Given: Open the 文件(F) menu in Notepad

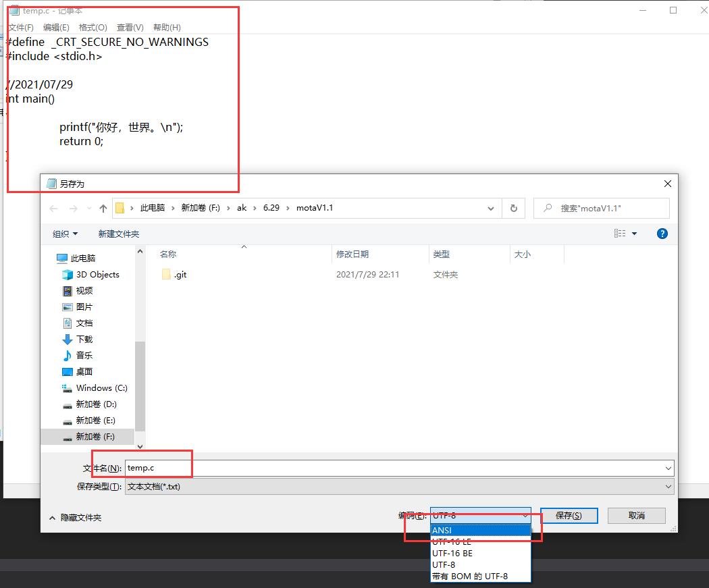Looking at the screenshot, I should click(x=21, y=28).
